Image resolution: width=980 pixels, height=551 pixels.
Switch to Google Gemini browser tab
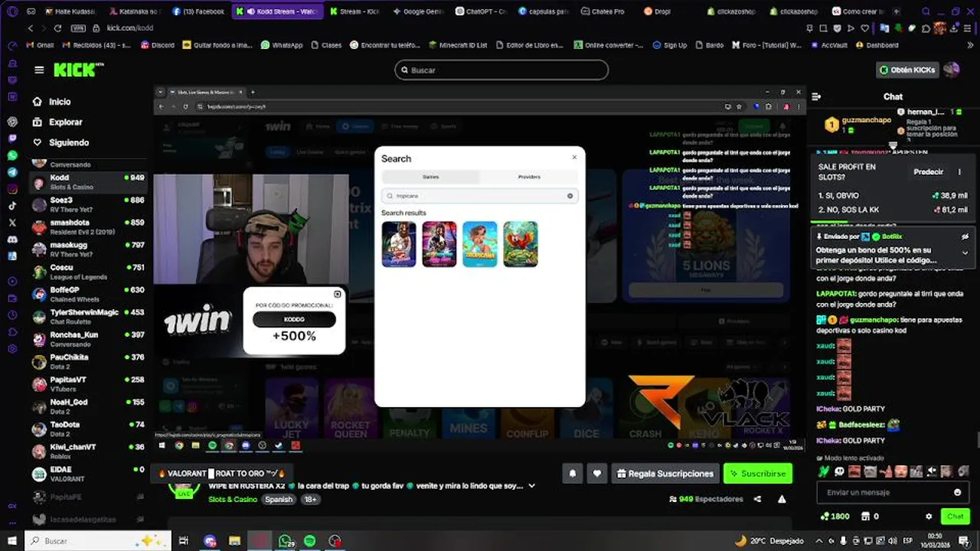pyautogui.click(x=418, y=11)
